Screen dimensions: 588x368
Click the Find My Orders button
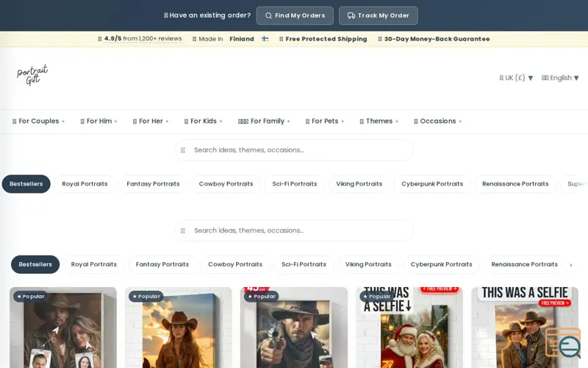pos(295,15)
